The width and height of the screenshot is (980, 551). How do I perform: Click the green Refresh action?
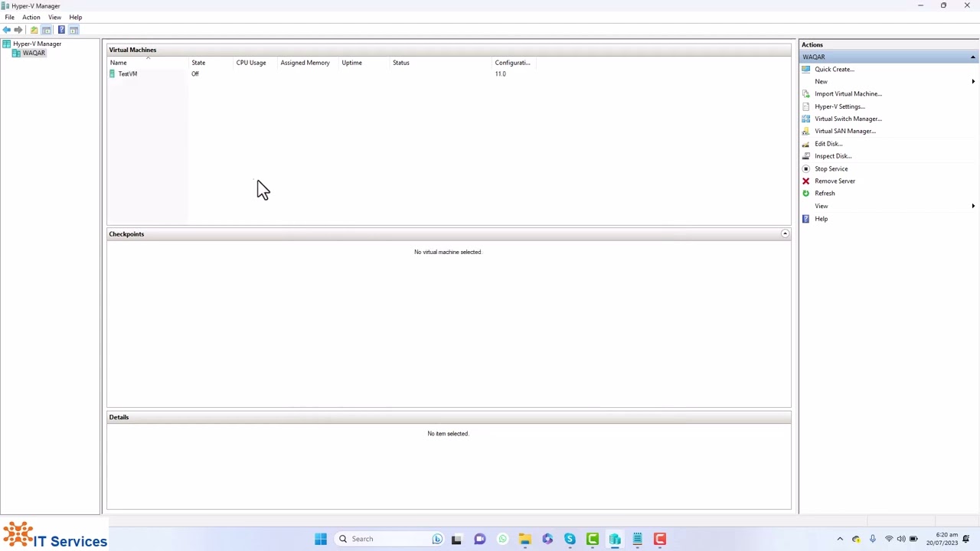coord(825,193)
